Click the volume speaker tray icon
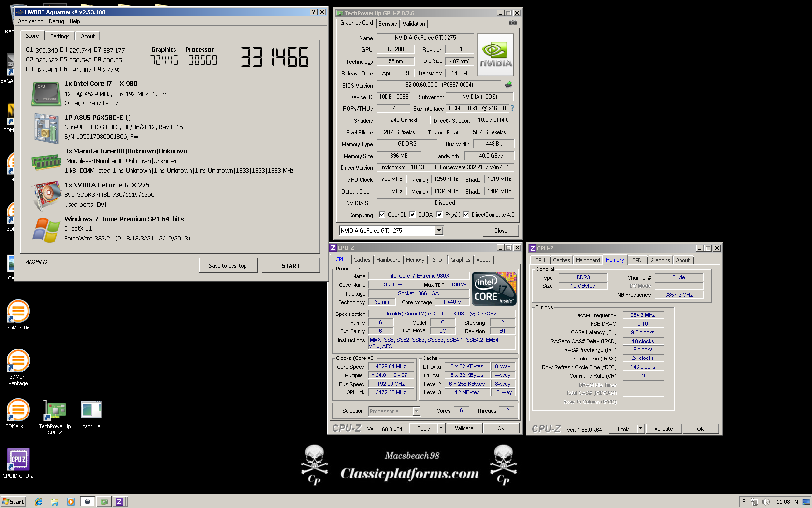This screenshot has height=508, width=812. tap(766, 502)
